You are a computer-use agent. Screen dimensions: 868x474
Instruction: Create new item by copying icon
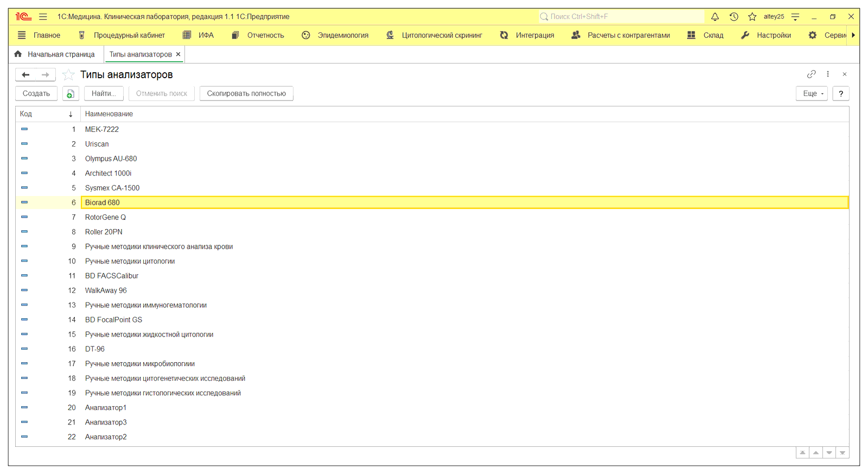70,93
